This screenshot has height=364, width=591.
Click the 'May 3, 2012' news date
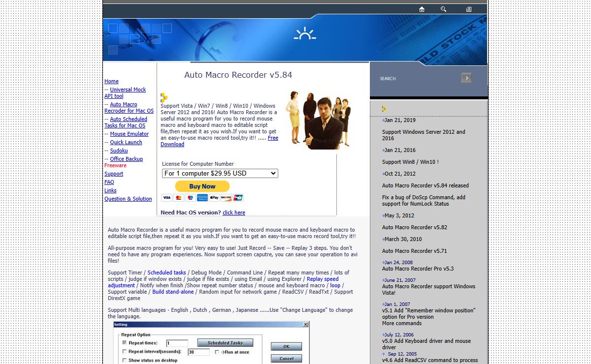point(399,215)
